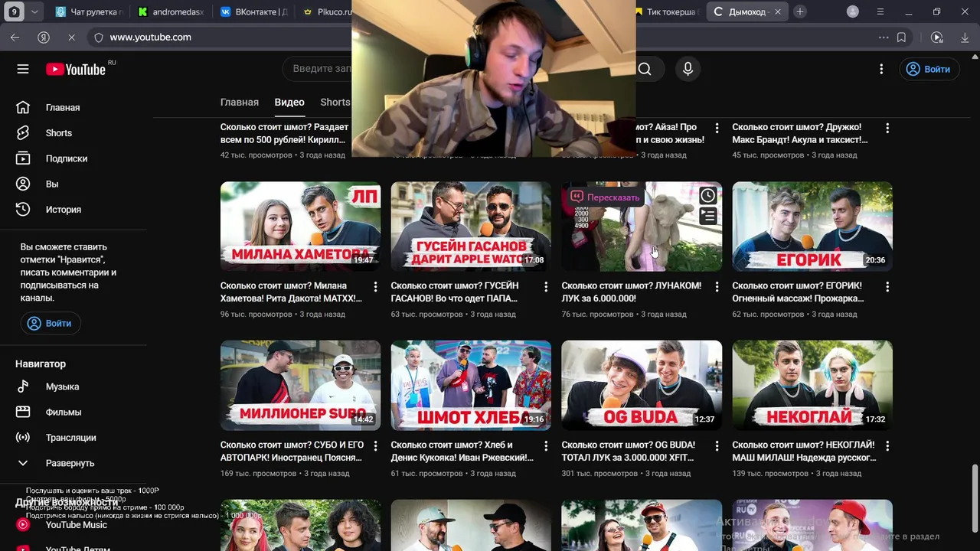Screen dimensions: 980x551
Task: Switch to channel tab Главная
Action: click(x=240, y=102)
